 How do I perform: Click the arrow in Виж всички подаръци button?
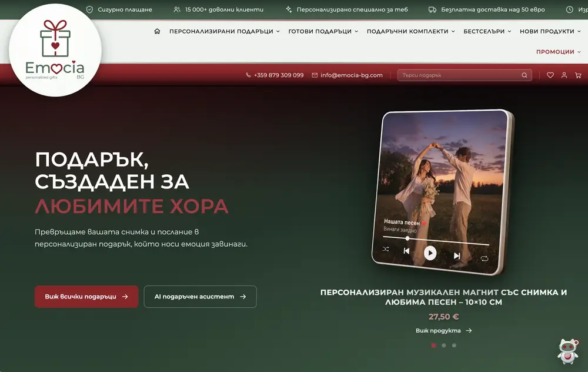click(125, 297)
